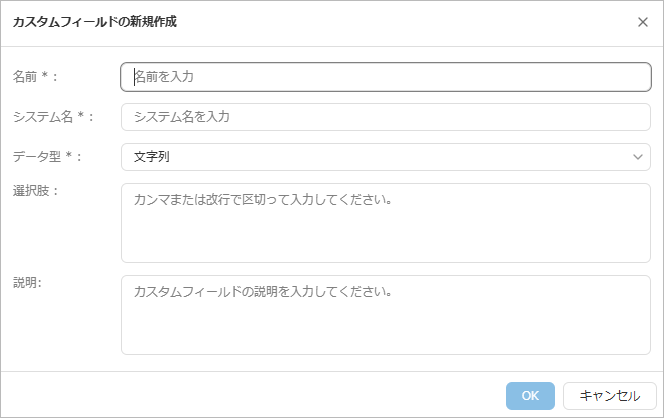Image resolution: width=664 pixels, height=418 pixels.
Task: Click the required asterisk beside 名前
Action: pyautogui.click(x=46, y=76)
